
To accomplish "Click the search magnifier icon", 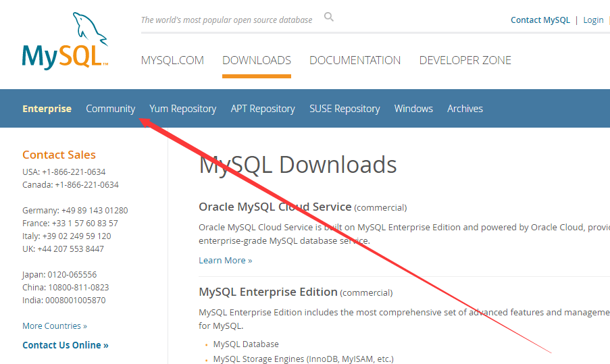I will pyautogui.click(x=329, y=17).
